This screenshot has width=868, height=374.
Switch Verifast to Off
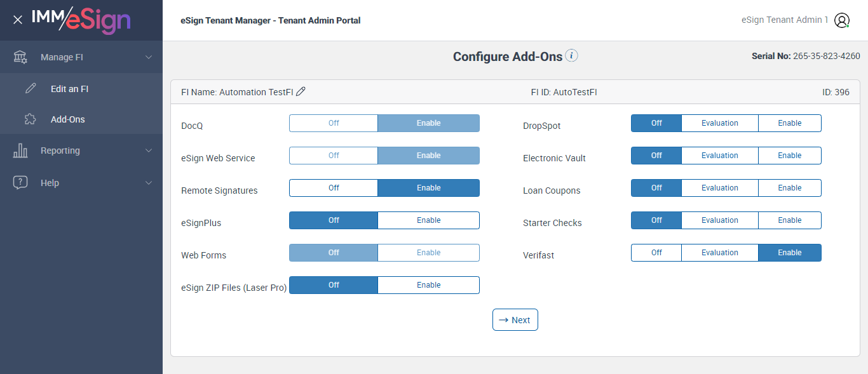pos(656,253)
